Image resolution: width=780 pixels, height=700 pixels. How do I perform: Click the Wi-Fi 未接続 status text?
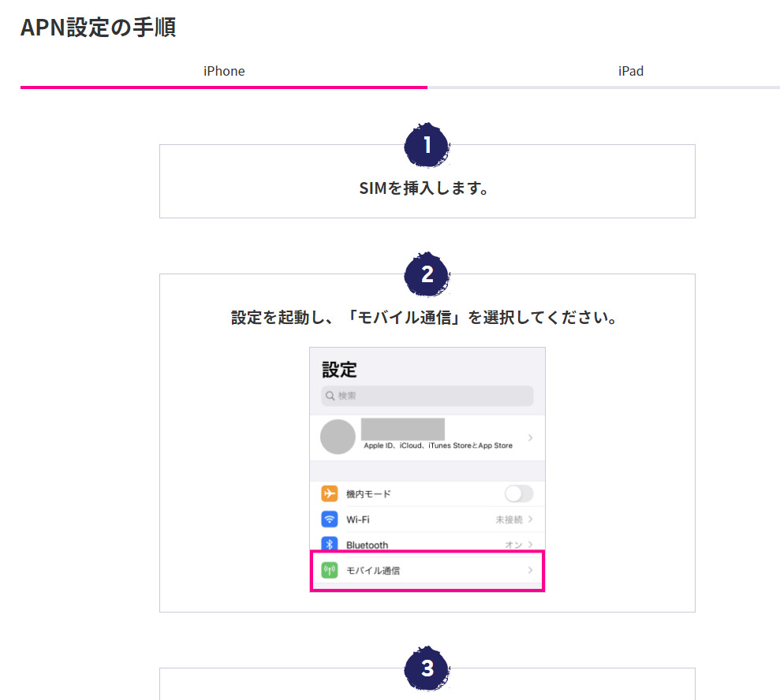pyautogui.click(x=509, y=519)
